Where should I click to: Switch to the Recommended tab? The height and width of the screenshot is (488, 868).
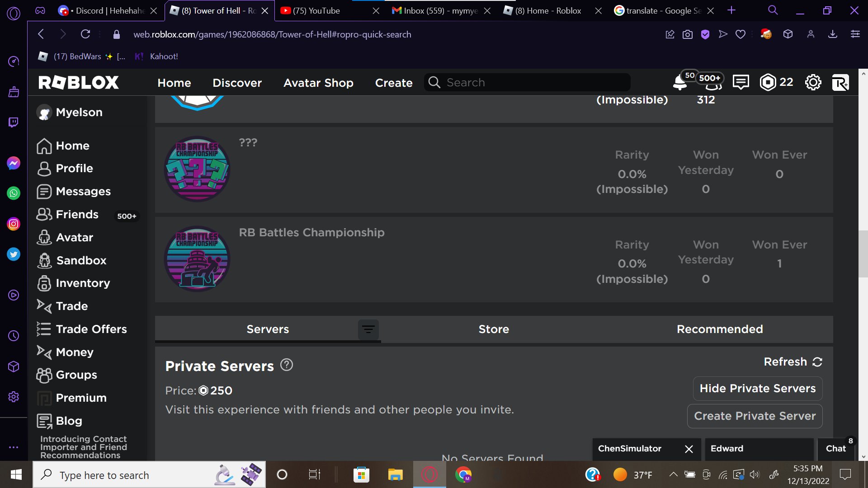point(720,329)
